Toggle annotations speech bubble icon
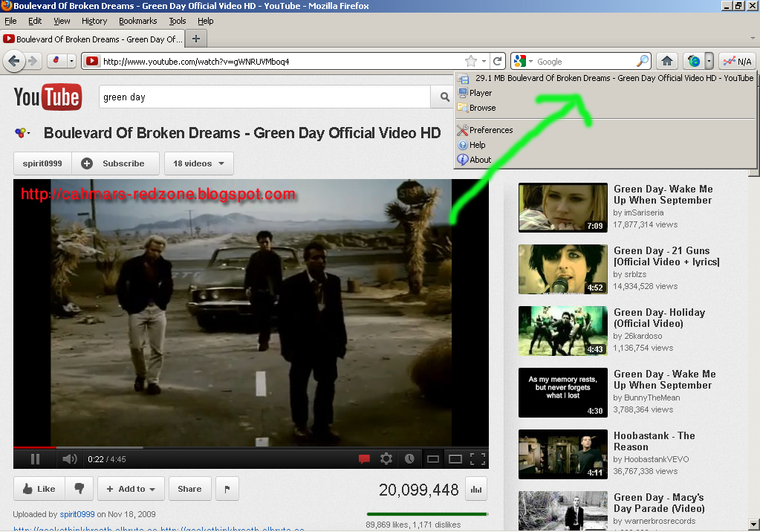Screen dimensions: 760x532 pyautogui.click(x=364, y=458)
